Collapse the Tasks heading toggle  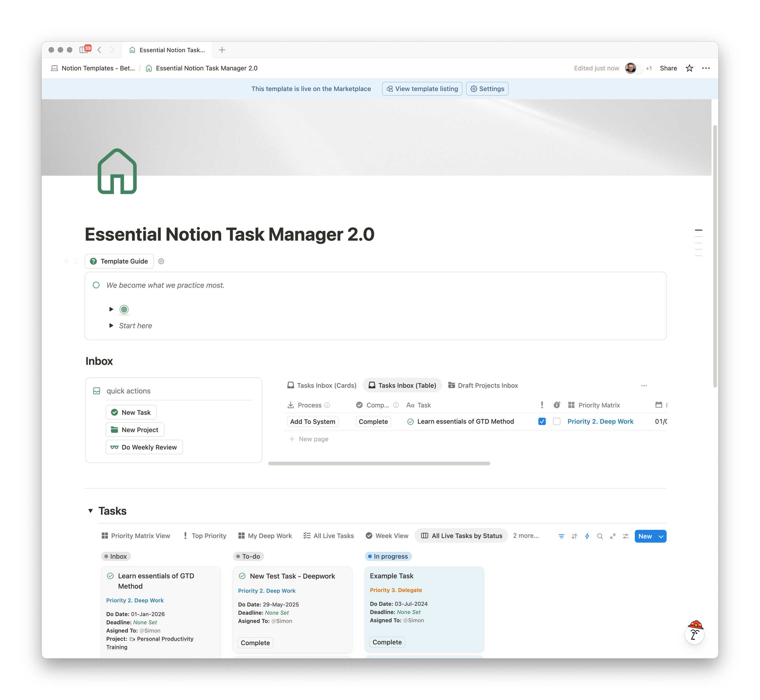pyautogui.click(x=91, y=511)
